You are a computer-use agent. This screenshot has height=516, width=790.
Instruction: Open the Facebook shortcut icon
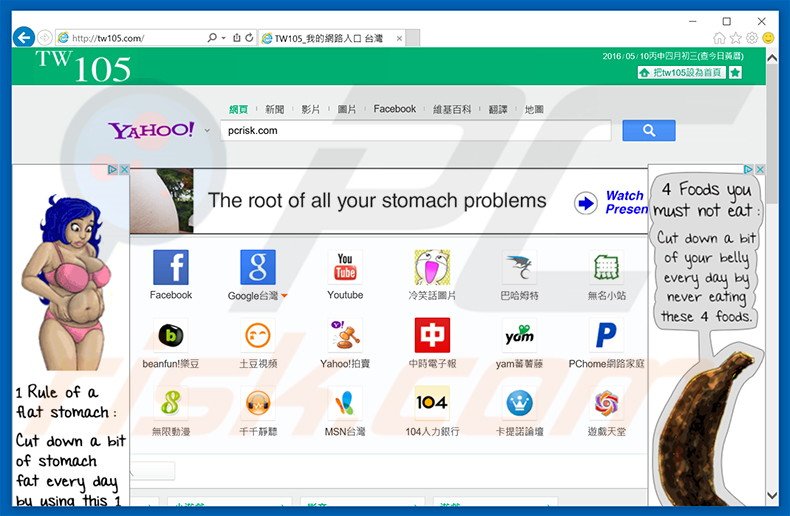[171, 268]
